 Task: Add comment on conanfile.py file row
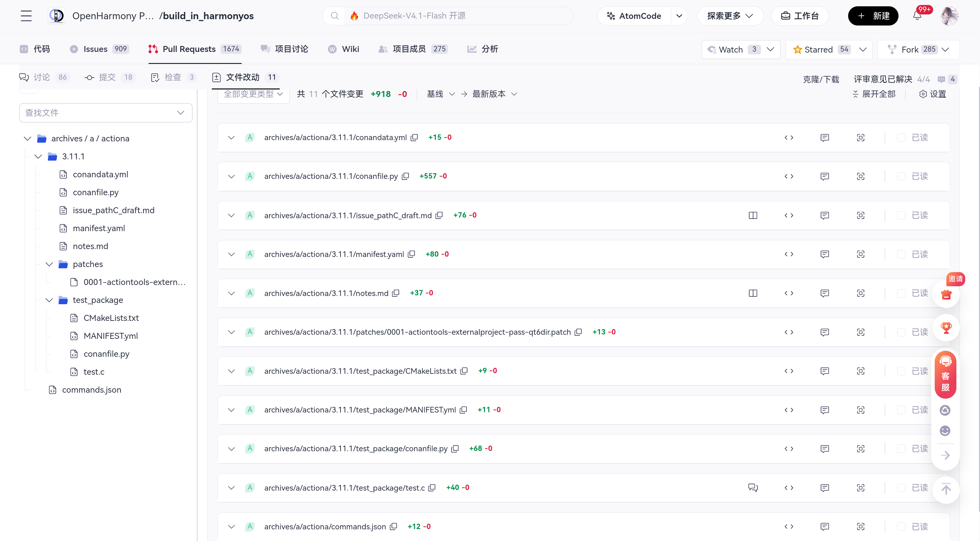[x=825, y=176]
